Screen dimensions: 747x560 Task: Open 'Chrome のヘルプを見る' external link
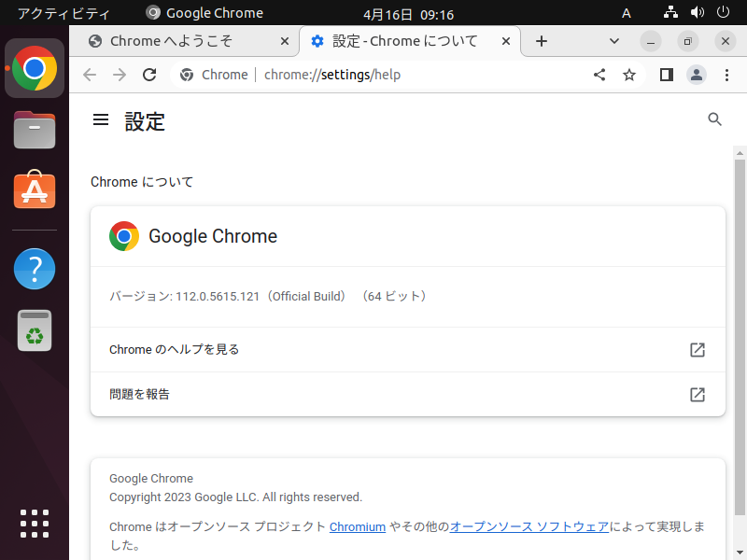408,349
